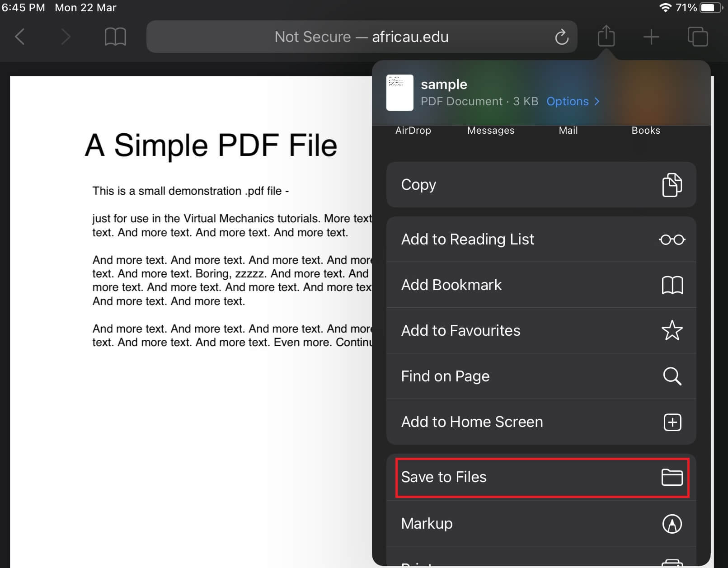Tap the open book icon beside Add Bookmark
Viewport: 728px width, 568px height.
click(x=672, y=285)
